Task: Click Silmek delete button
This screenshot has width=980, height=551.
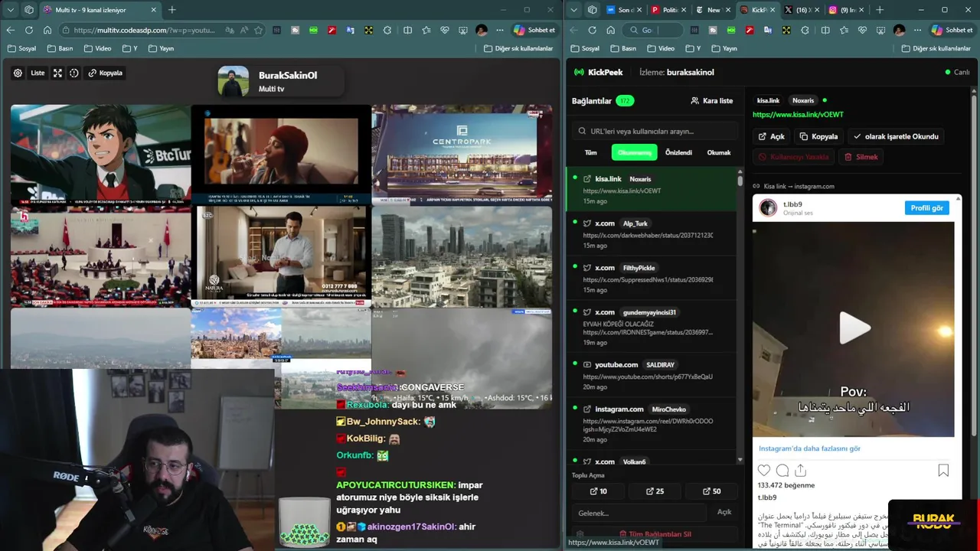Action: point(861,157)
